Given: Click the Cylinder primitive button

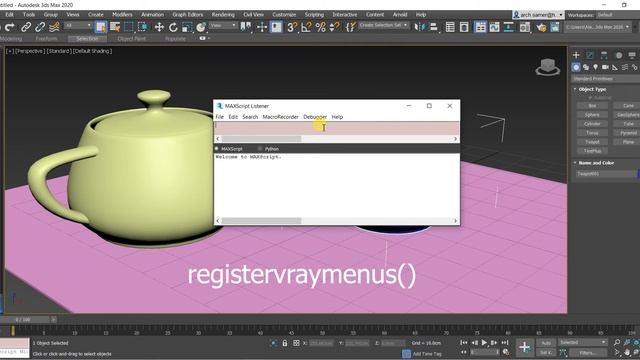Looking at the screenshot, I should pyautogui.click(x=592, y=124).
